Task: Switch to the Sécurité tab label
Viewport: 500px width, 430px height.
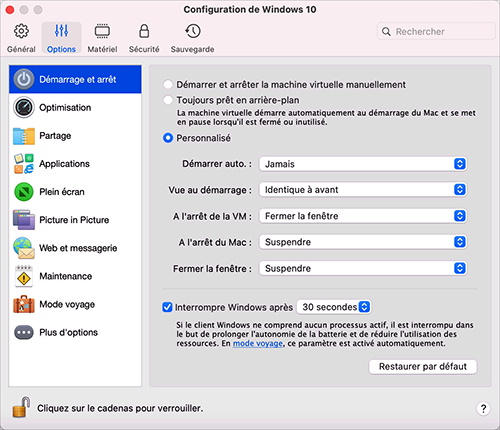Action: (144, 49)
